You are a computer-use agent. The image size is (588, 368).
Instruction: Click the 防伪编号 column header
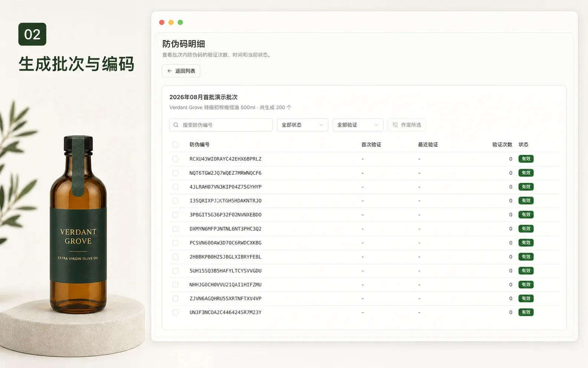[199, 144]
